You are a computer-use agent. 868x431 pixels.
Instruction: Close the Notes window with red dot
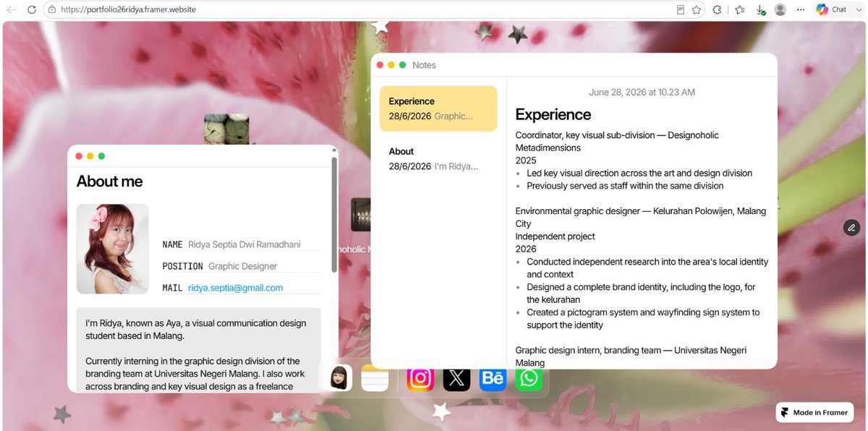tap(380, 65)
